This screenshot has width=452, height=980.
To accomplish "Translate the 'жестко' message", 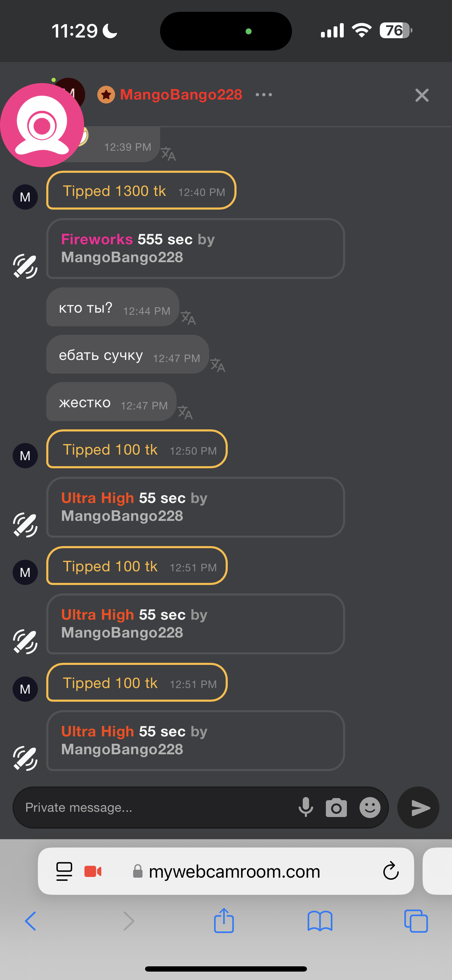I will pyautogui.click(x=185, y=413).
